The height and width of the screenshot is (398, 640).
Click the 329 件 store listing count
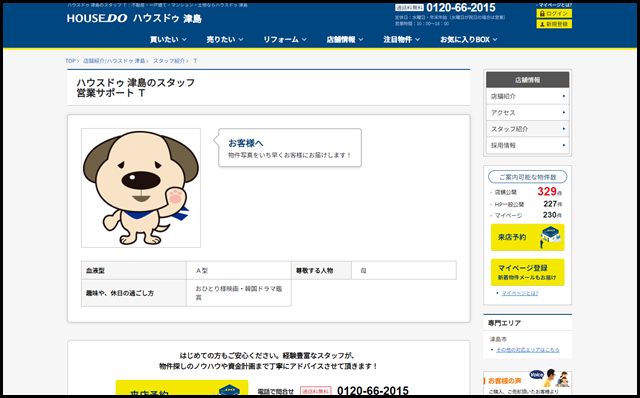pos(549,191)
